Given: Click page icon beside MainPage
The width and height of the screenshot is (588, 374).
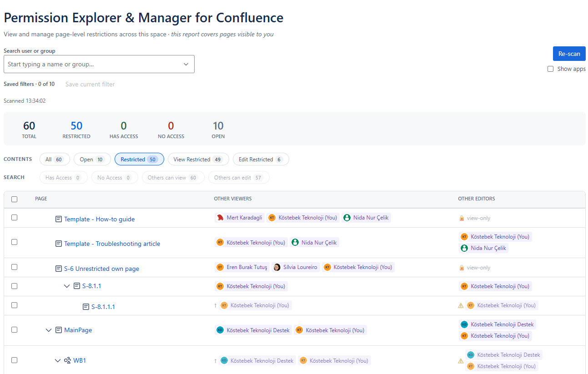Looking at the screenshot, I should pyautogui.click(x=59, y=330).
